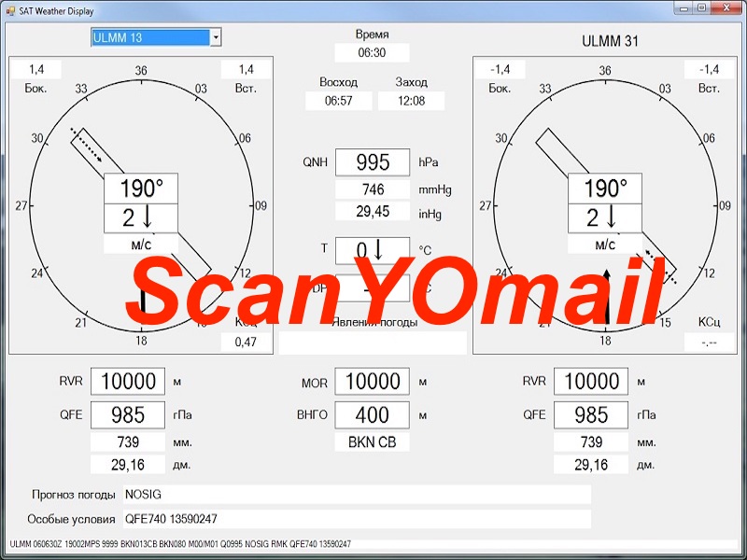Click the time field showing 06:30
747x560 pixels.
pyautogui.click(x=372, y=53)
